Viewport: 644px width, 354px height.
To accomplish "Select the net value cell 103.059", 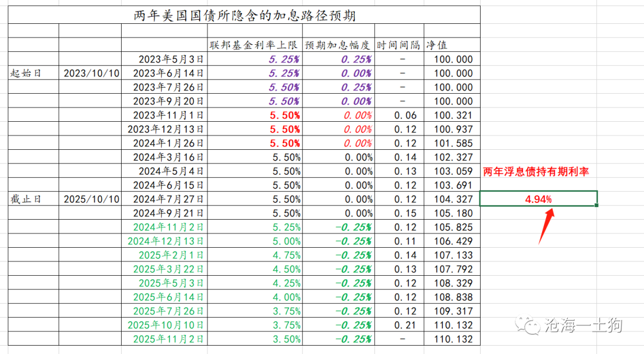I will click(x=452, y=171).
